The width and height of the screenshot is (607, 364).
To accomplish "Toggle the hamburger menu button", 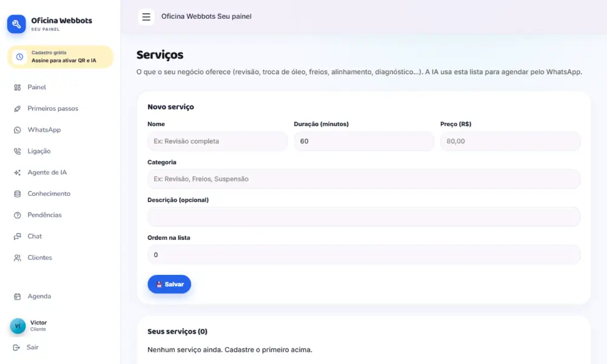I will (x=146, y=16).
